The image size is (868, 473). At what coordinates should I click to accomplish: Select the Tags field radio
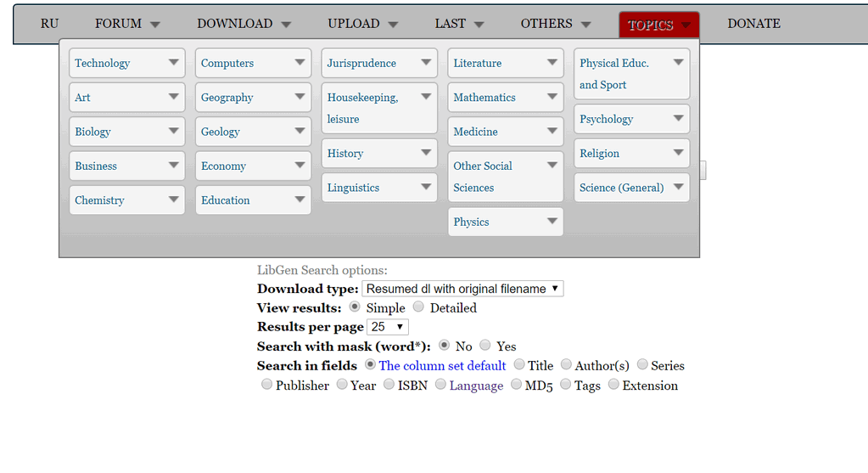click(x=565, y=385)
